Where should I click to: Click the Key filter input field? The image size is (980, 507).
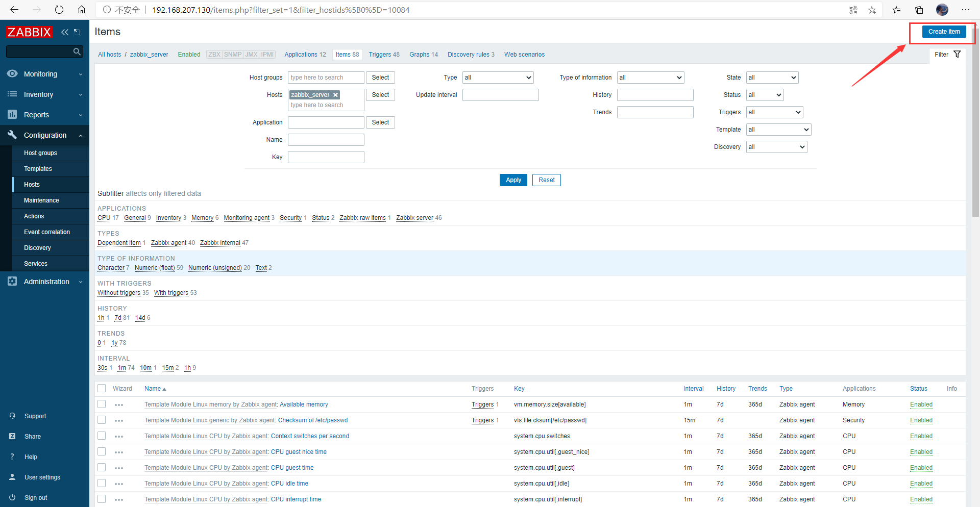pos(326,157)
